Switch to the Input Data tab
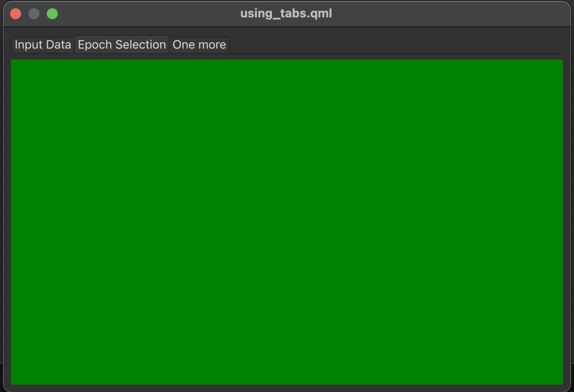This screenshot has height=392, width=574. click(x=43, y=45)
